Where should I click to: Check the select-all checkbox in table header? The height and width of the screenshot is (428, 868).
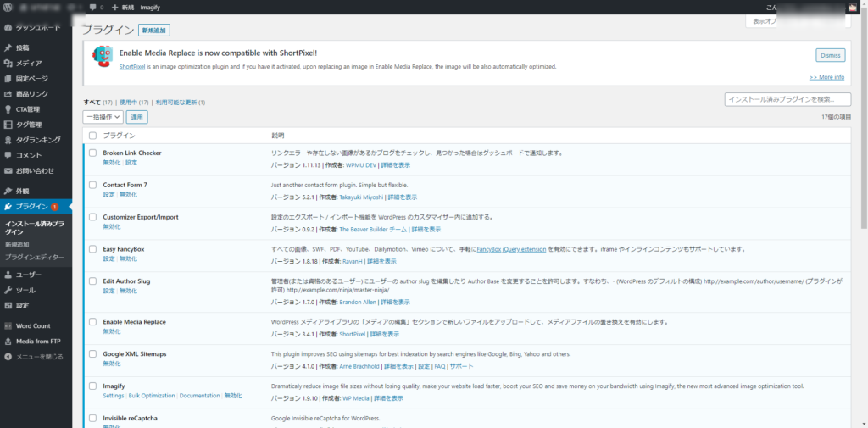click(92, 136)
